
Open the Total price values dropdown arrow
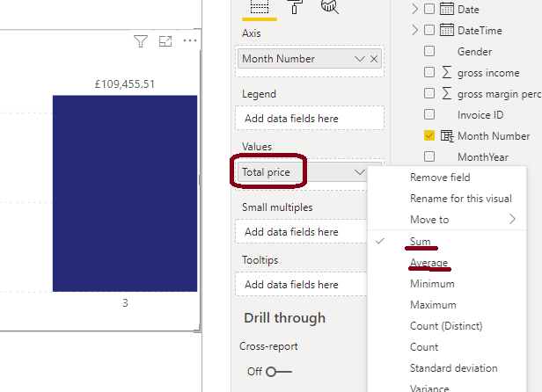(360, 172)
